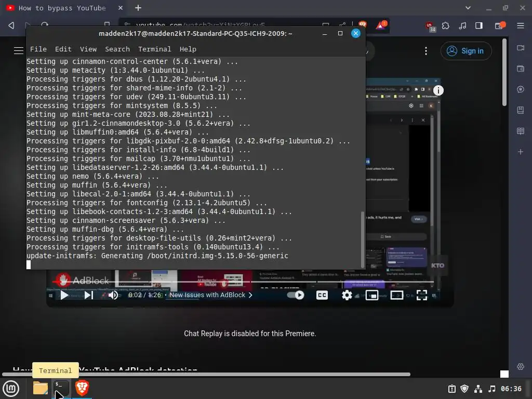Click the Terminal icon in taskbar

[x=61, y=388]
